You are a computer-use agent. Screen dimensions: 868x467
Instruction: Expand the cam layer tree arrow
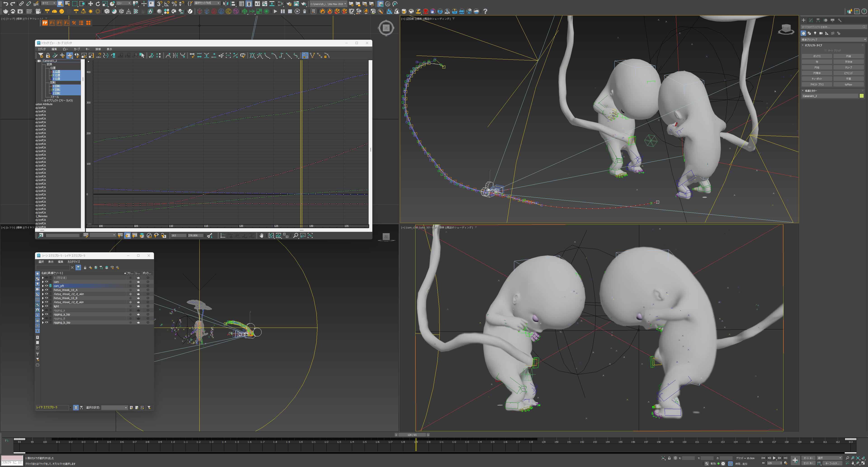coord(43,282)
